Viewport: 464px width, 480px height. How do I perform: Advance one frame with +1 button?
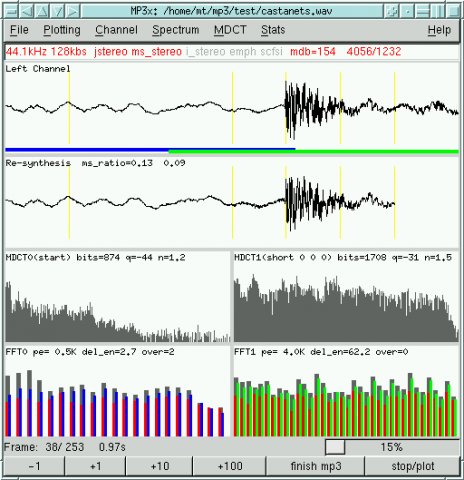[95, 466]
